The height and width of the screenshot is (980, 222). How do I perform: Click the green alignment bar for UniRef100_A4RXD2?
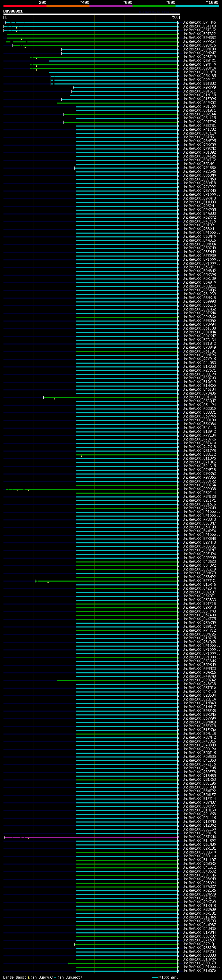coord(118,103)
